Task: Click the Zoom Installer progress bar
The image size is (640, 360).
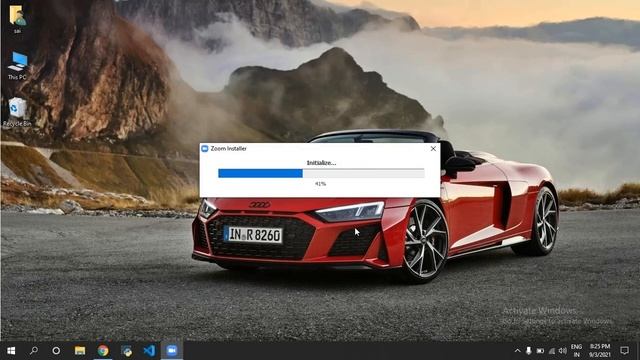Action: (x=321, y=173)
